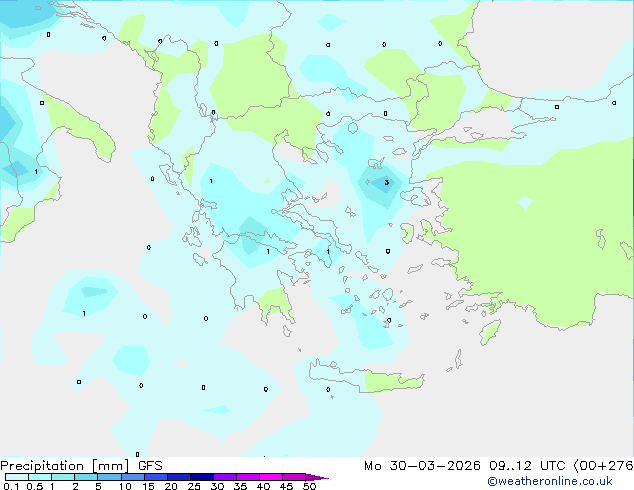The height and width of the screenshot is (490, 634).
Task: Open the weatheronline.co.uk copyright link
Action: [x=550, y=481]
